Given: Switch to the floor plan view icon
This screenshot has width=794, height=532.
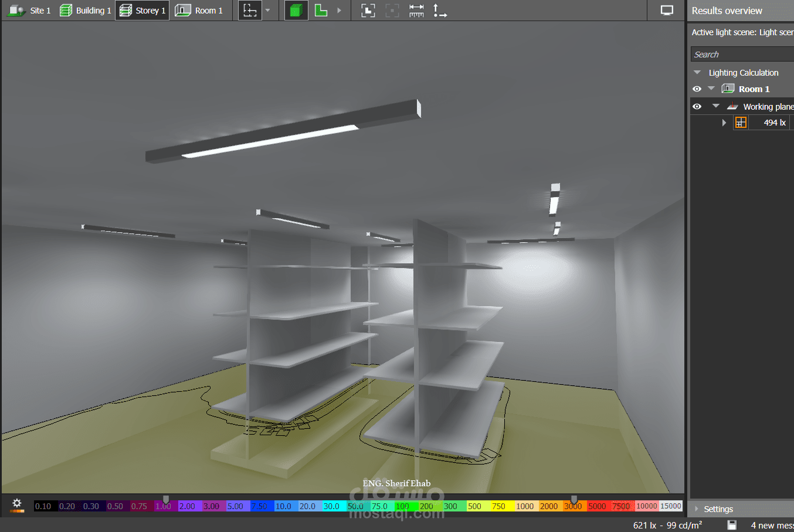Looking at the screenshot, I should tap(321, 11).
